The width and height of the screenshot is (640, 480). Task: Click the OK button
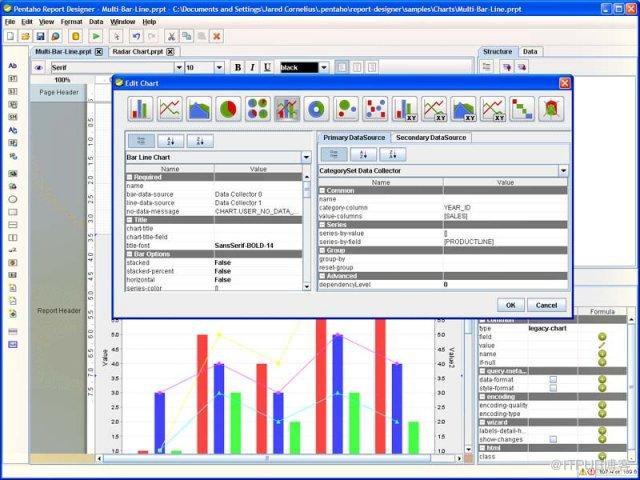(x=511, y=305)
